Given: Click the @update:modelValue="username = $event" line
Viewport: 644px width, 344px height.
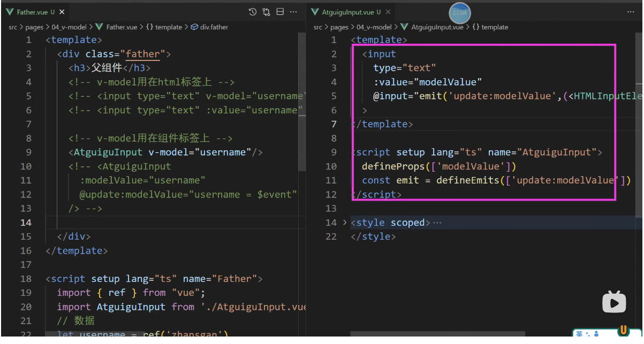Looking at the screenshot, I should tap(188, 194).
